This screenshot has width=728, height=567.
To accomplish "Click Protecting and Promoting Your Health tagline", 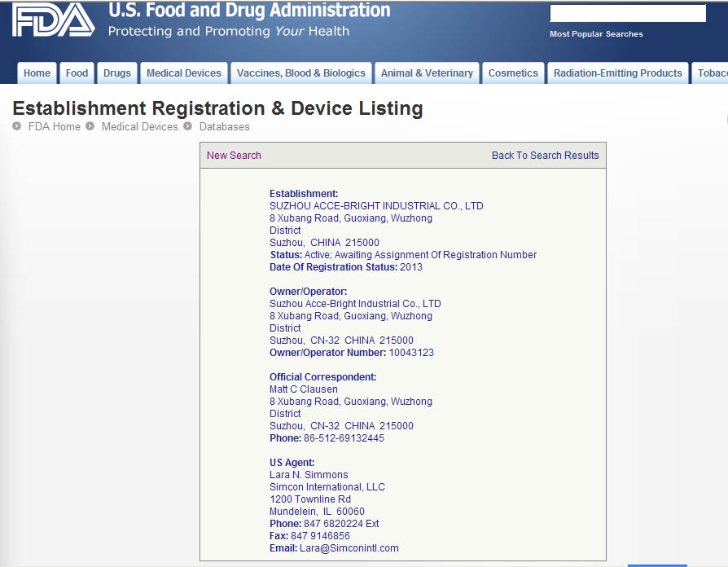I will (x=229, y=31).
